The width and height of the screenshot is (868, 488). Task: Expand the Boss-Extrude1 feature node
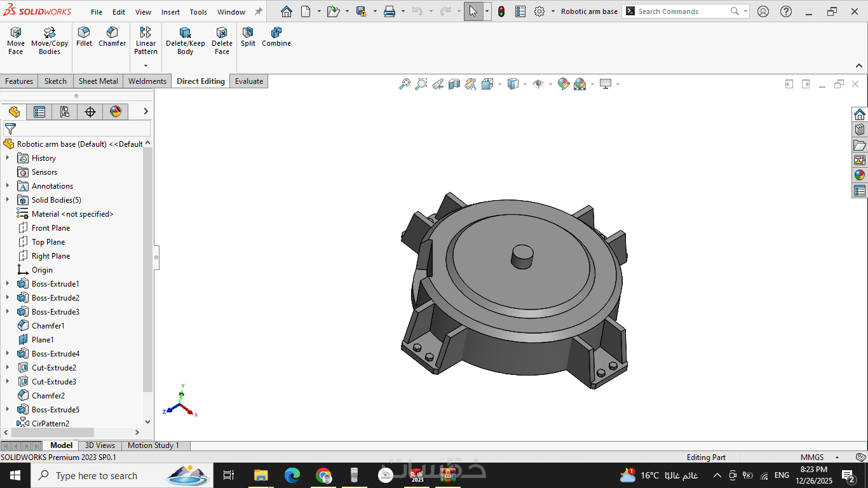pyautogui.click(x=8, y=284)
